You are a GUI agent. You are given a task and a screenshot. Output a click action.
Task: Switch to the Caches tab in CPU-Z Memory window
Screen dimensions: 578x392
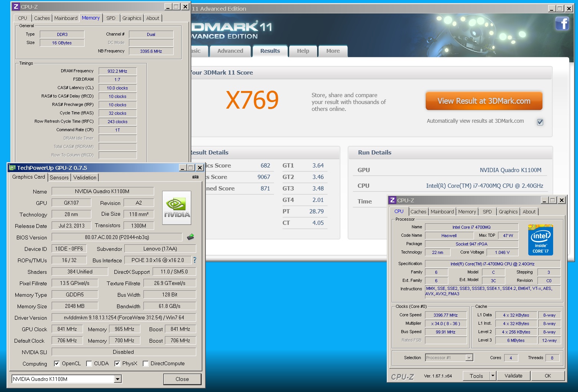point(42,18)
